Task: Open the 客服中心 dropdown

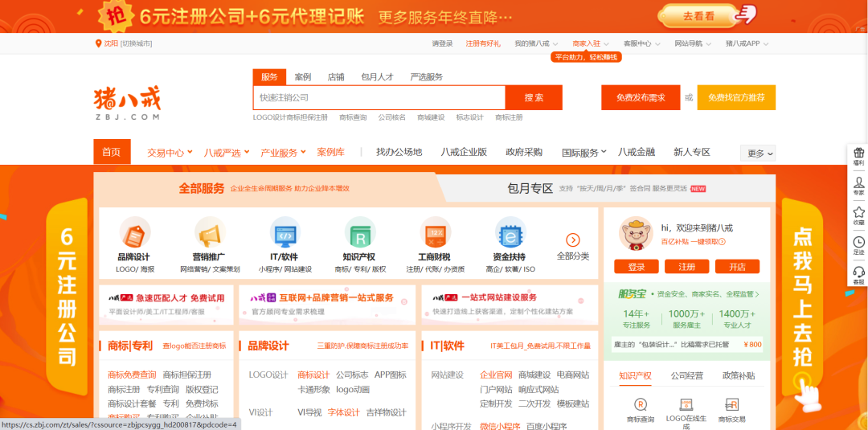Action: point(641,43)
